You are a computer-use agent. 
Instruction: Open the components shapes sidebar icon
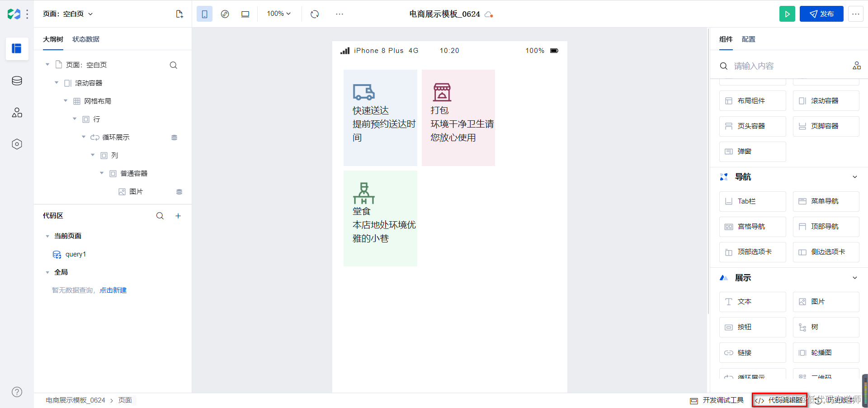(17, 112)
